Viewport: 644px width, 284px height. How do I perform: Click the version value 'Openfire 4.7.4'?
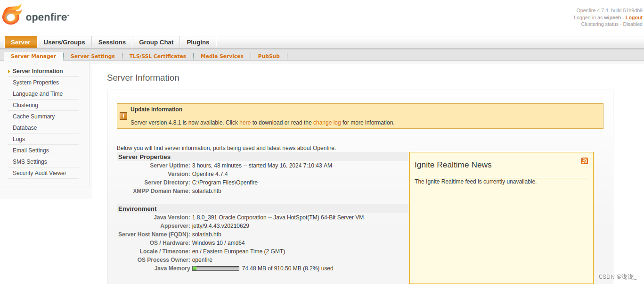click(x=210, y=174)
